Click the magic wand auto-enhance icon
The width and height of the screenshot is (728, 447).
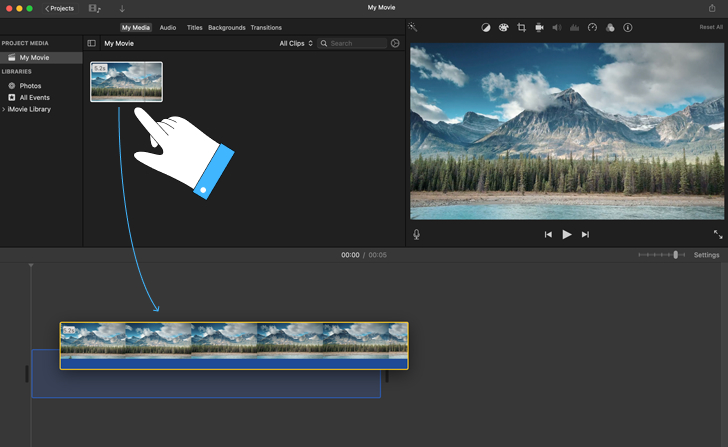click(412, 27)
